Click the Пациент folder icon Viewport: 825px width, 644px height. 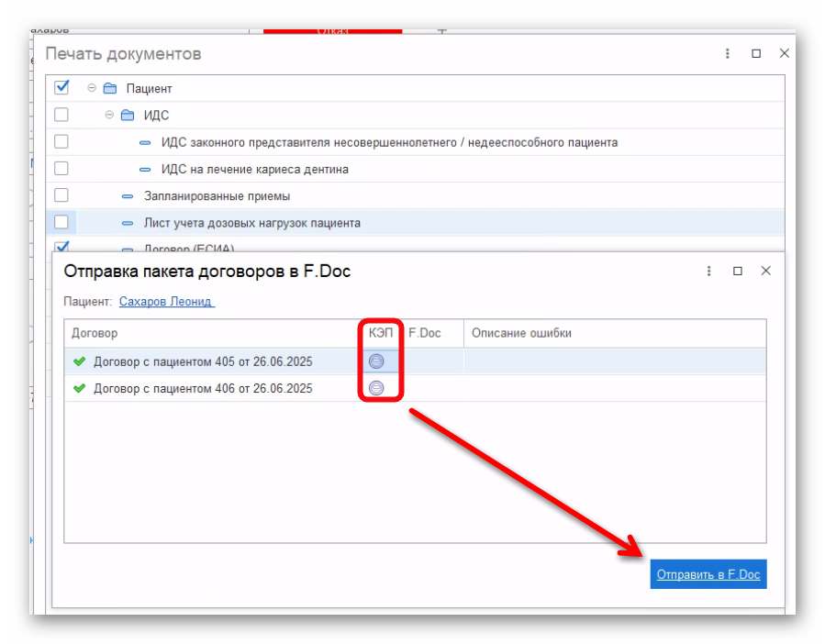coord(110,88)
